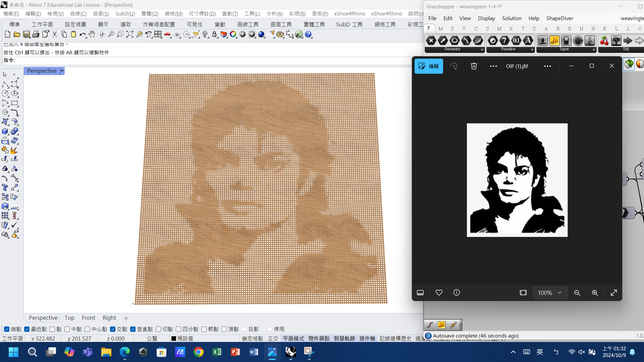Viewport: 644px width, 362px height.
Task: Open the Rhino 曲面(S) menu
Action: 101,13
